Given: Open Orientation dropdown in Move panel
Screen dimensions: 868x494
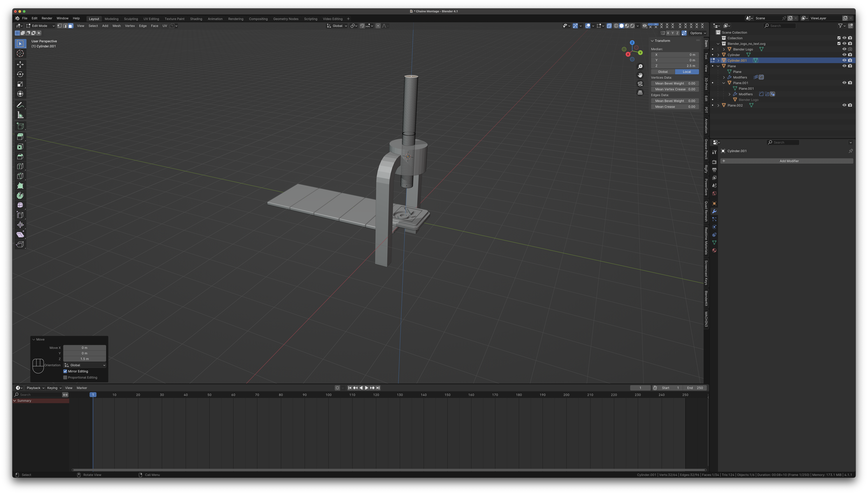Looking at the screenshot, I should click(x=85, y=365).
